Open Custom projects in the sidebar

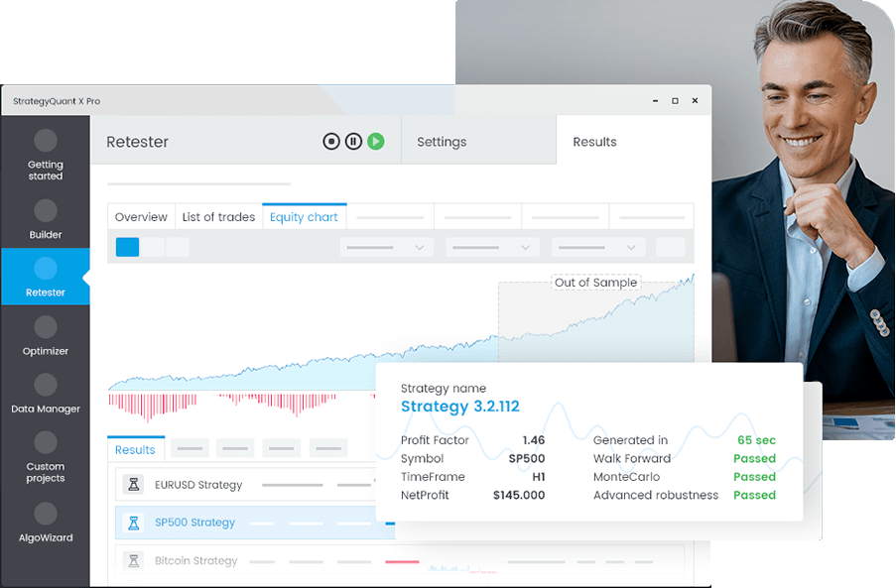[46, 457]
